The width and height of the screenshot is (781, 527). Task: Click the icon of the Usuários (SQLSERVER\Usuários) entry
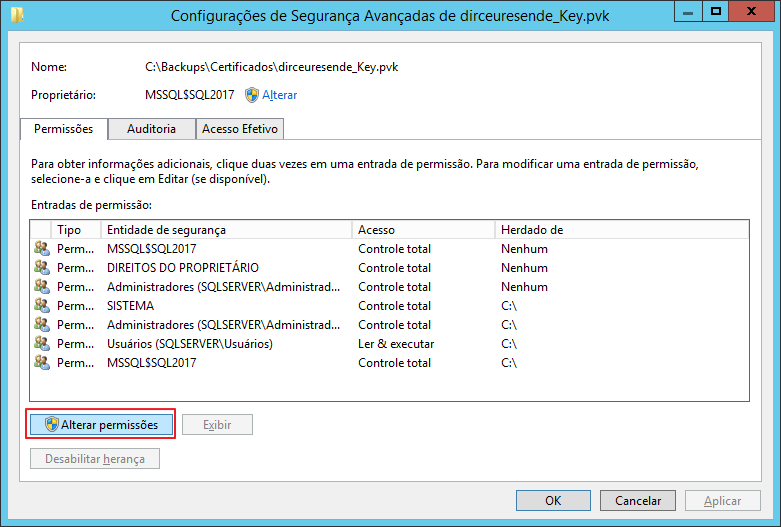tap(41, 343)
